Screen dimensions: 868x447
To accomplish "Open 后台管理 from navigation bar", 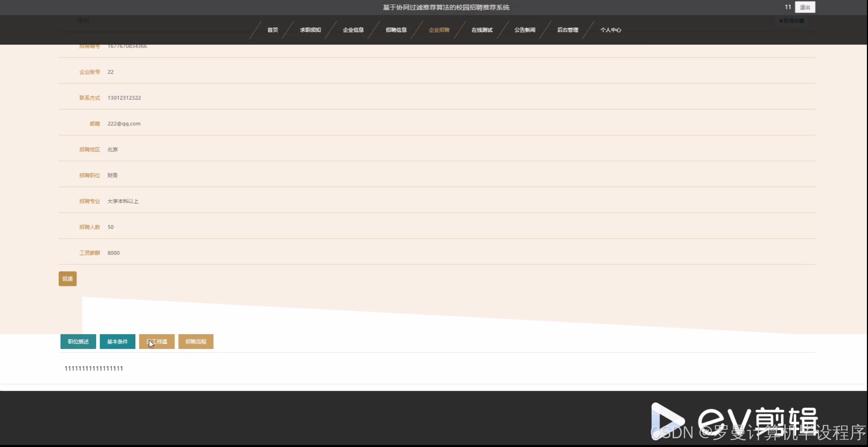I will point(568,30).
